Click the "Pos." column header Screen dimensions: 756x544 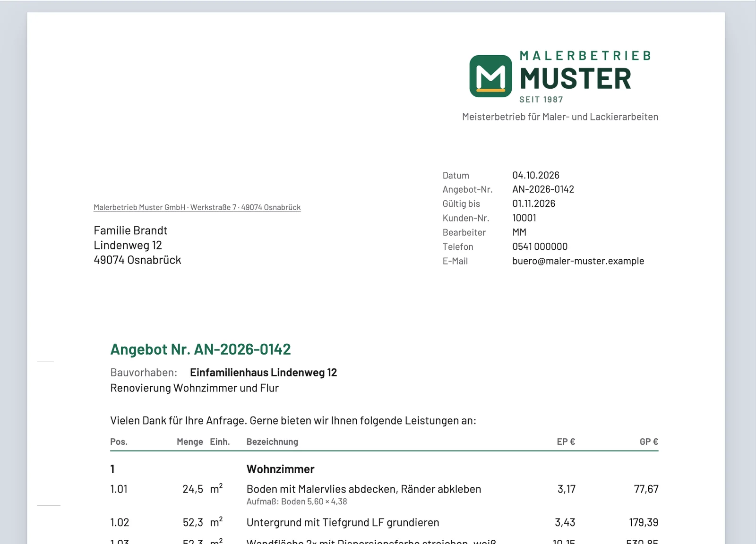pyautogui.click(x=119, y=442)
